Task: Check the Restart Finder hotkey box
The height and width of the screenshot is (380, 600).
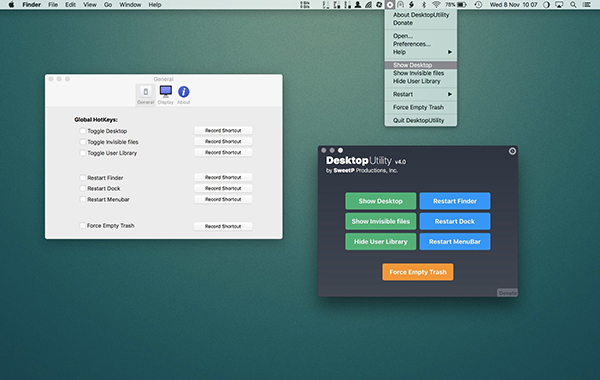Action: (x=83, y=178)
